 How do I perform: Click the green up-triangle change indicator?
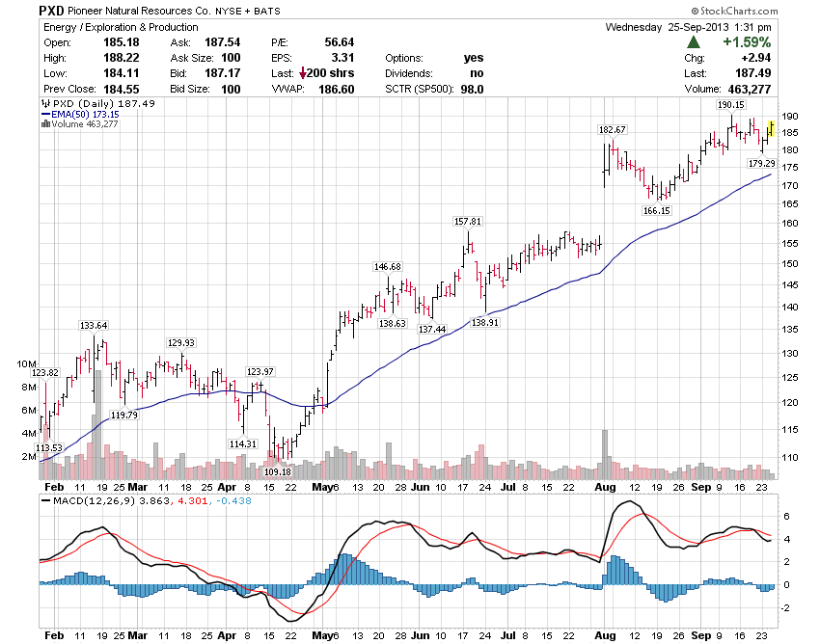coord(694,42)
